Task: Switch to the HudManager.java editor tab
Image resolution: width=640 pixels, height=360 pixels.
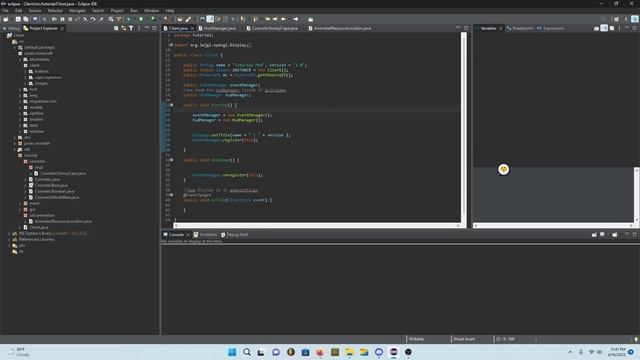Action: tap(218, 28)
